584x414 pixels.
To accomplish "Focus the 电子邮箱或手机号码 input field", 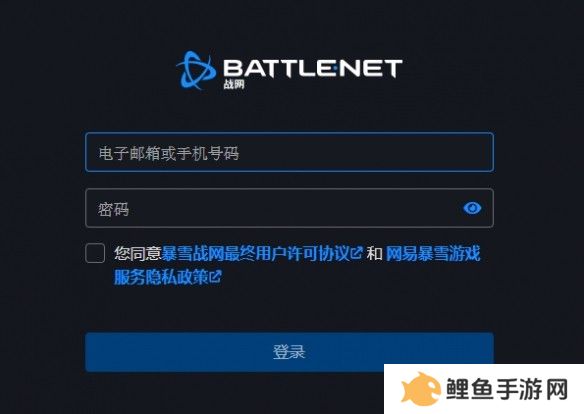I will coord(289,152).
